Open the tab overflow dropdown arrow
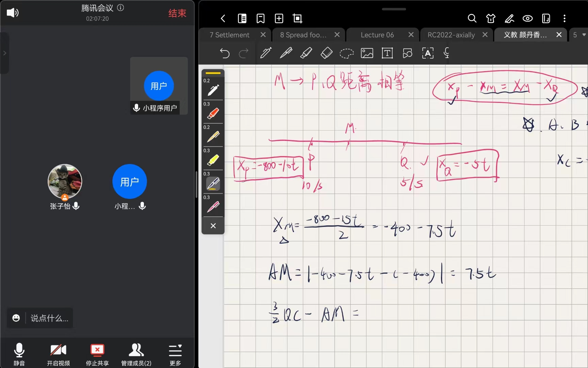The width and height of the screenshot is (588, 368). pyautogui.click(x=584, y=35)
